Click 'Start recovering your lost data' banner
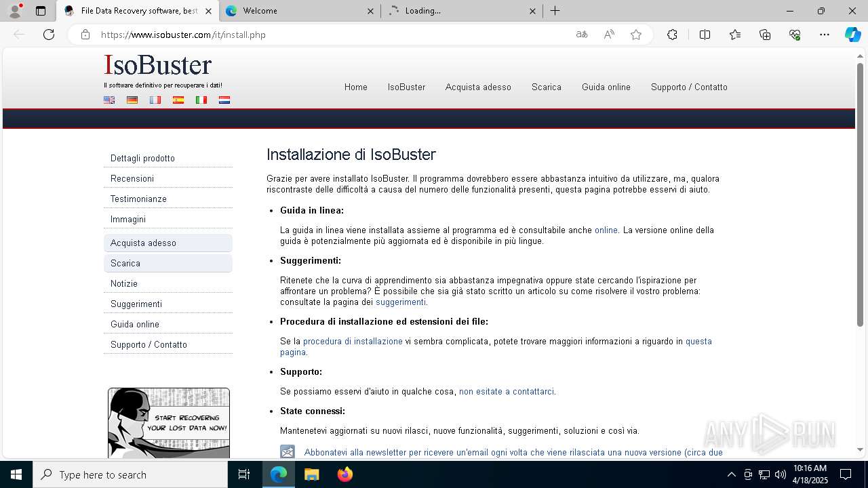 (169, 423)
